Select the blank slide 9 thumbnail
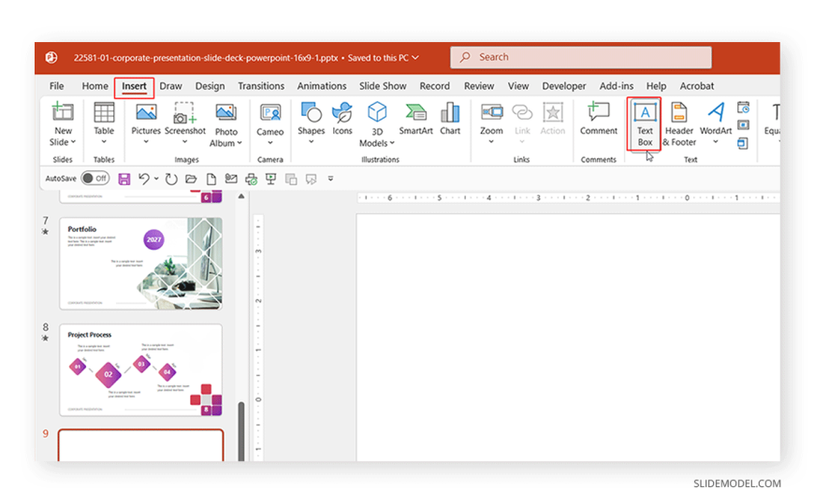Image resolution: width=814 pixels, height=504 pixels. tap(140, 445)
